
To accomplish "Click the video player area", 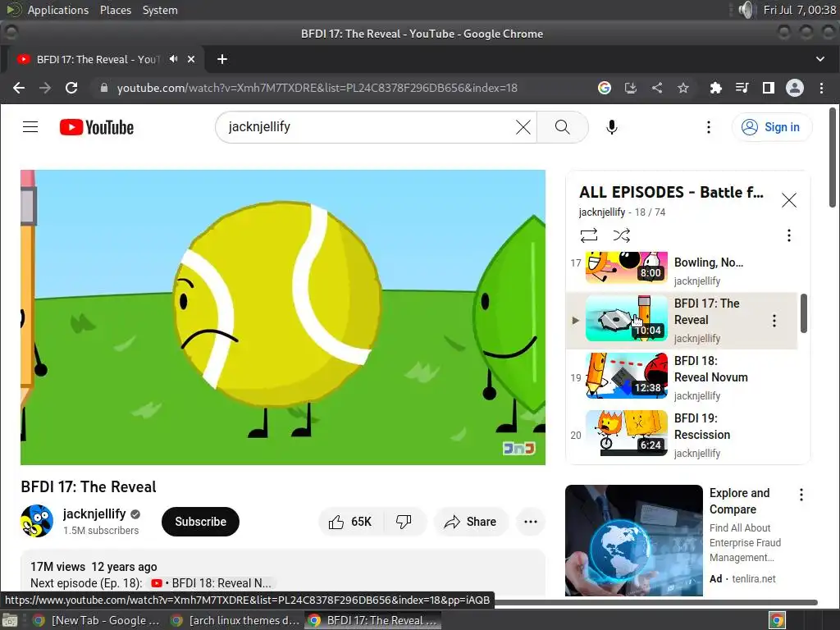I will (283, 317).
